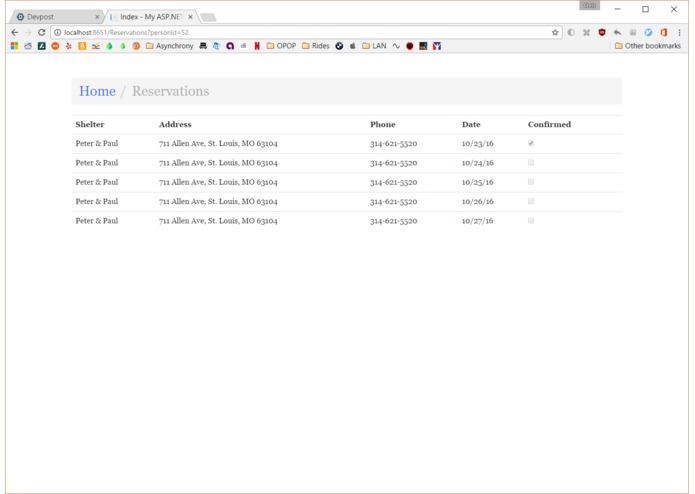Open a new tab with the new-tab button
Image resolution: width=695 pixels, height=494 pixels.
coord(208,17)
